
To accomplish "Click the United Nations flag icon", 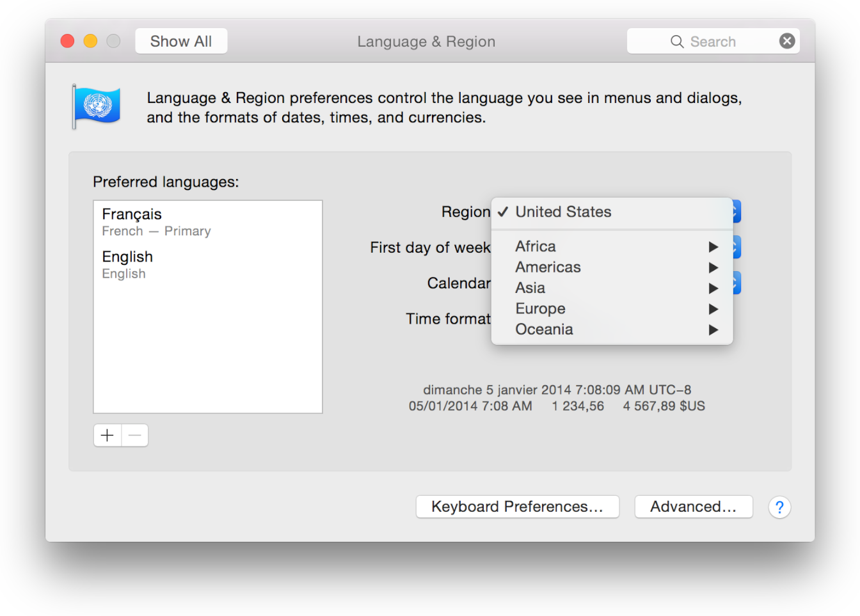I will [97, 104].
